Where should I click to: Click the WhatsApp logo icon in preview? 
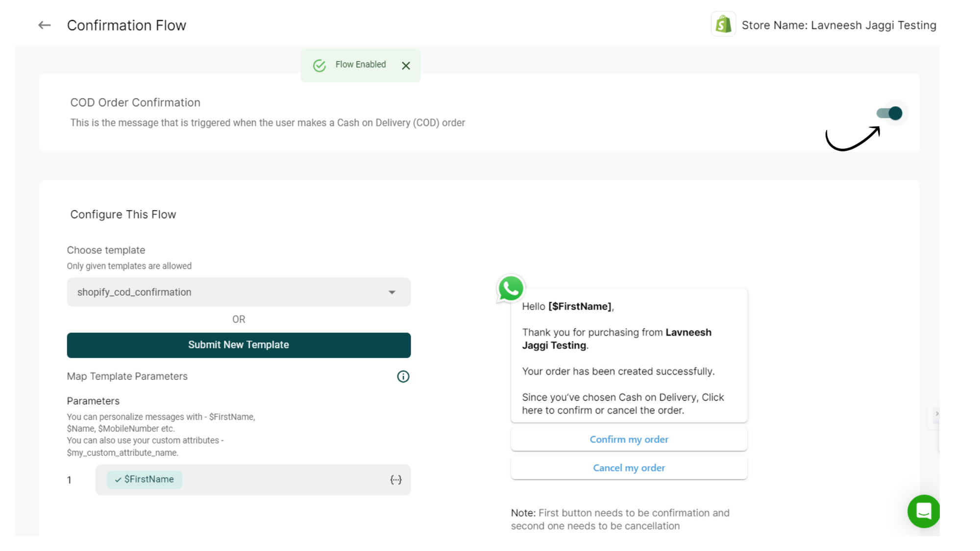pos(511,288)
